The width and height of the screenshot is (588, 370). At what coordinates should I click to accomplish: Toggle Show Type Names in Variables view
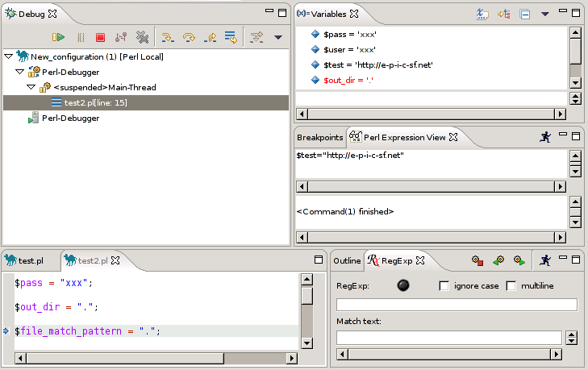[x=482, y=15]
